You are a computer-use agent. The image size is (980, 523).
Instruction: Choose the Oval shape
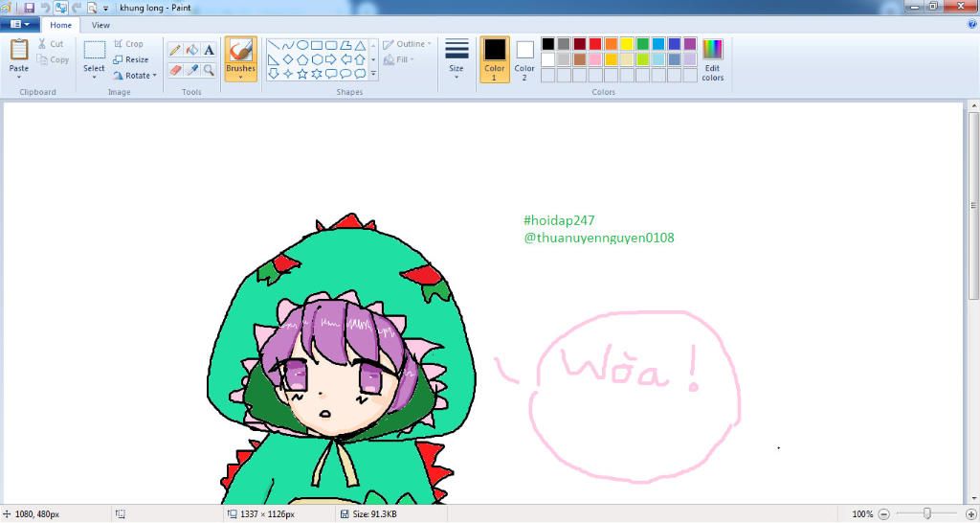point(301,45)
